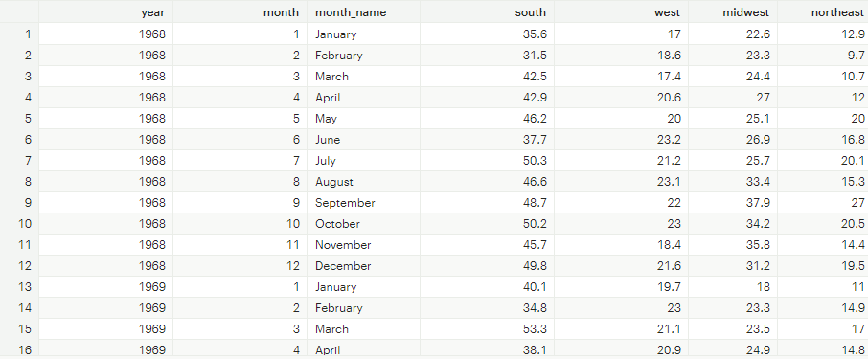Screen dimensions: 868x359
Task: Select the midwest value 37.9 cell
Action: tap(733, 203)
